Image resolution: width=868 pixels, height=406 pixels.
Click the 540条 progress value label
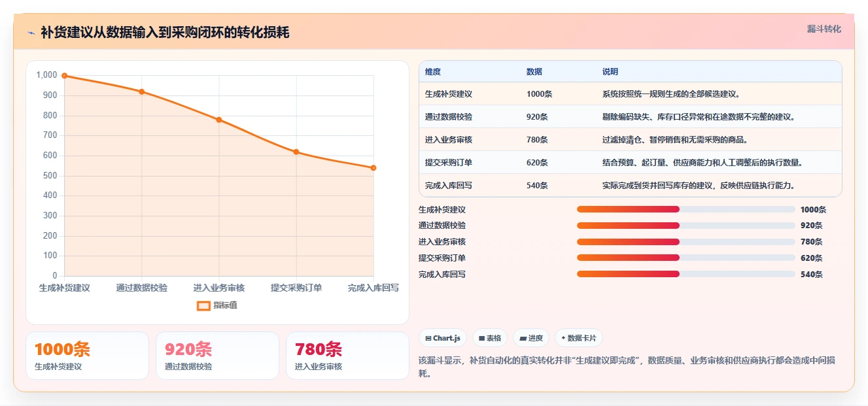pyautogui.click(x=812, y=275)
